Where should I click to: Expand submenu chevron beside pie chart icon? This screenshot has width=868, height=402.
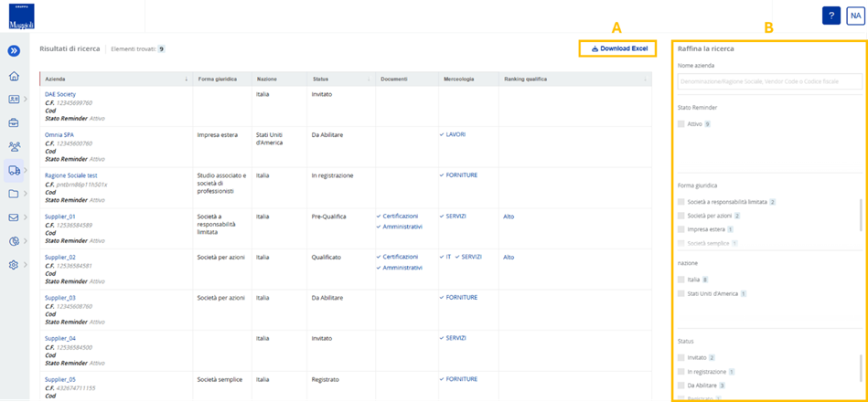[x=26, y=241]
